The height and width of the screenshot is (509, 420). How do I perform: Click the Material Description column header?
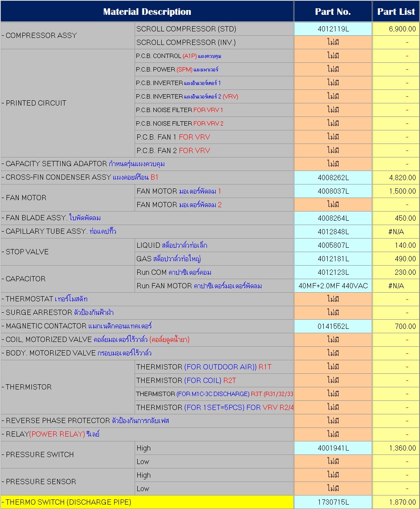pos(147,11)
